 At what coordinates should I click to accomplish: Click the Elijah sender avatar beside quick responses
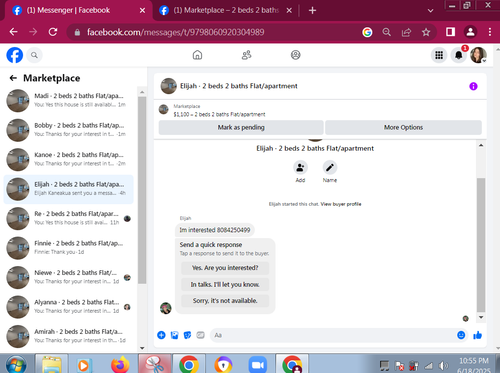[x=166, y=308]
